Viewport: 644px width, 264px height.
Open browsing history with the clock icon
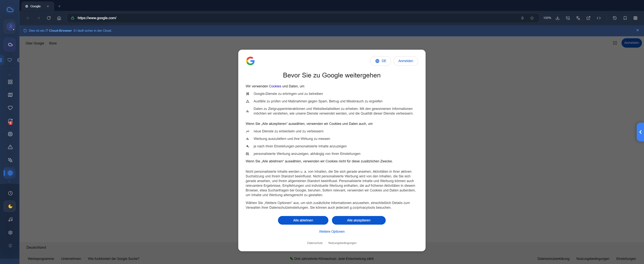tap(615, 18)
